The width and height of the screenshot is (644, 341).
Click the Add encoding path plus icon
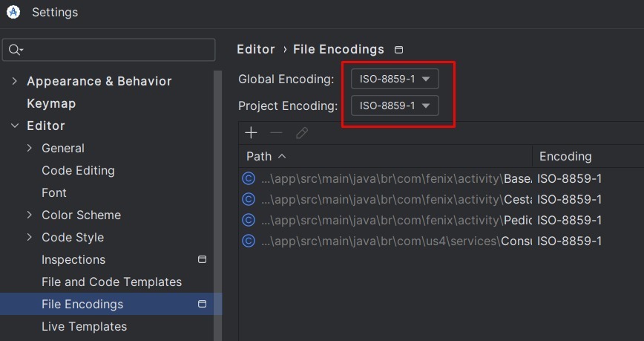(251, 133)
